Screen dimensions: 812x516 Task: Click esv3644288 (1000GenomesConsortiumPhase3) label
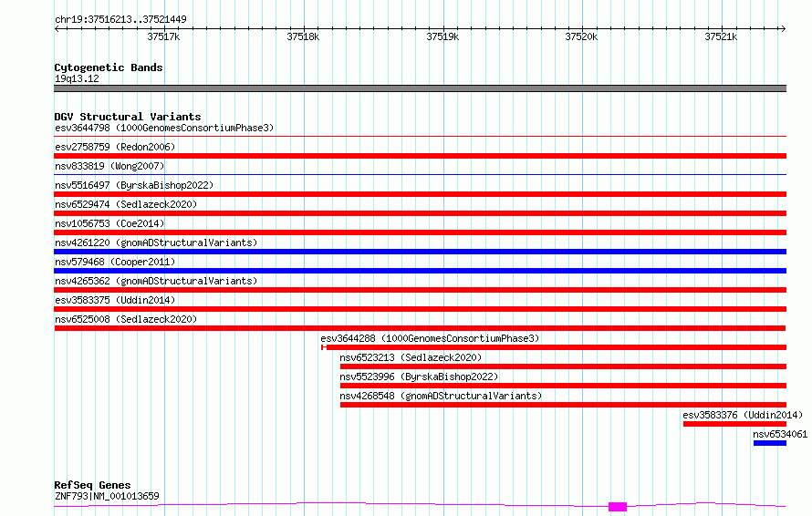click(430, 338)
